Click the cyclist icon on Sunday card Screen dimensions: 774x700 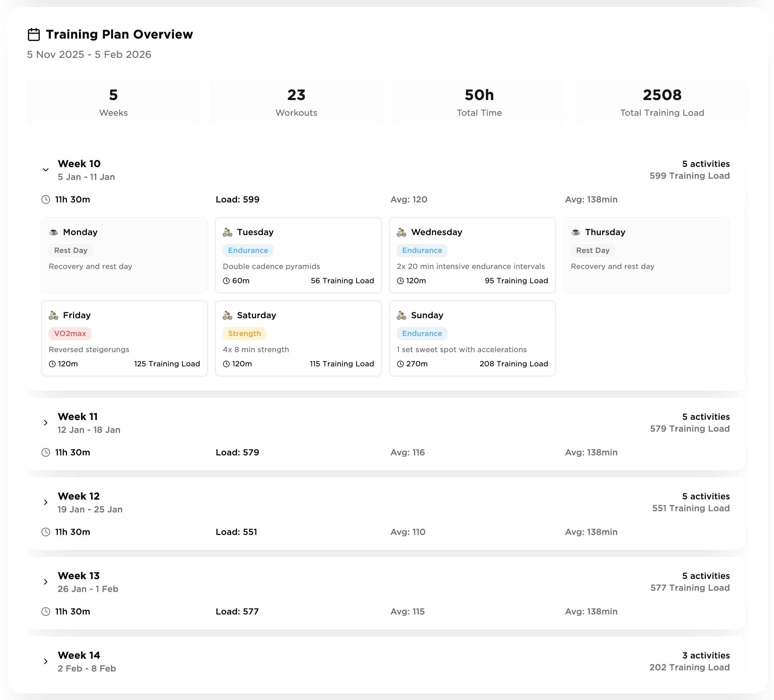click(402, 316)
